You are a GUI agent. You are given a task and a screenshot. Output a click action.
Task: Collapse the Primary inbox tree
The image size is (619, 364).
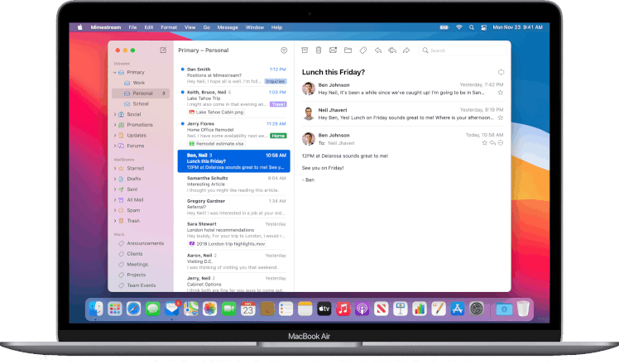(x=116, y=73)
